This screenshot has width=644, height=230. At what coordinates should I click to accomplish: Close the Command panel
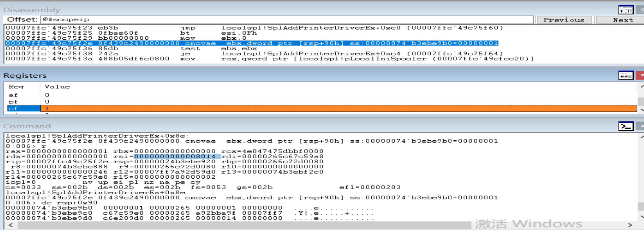(640, 126)
